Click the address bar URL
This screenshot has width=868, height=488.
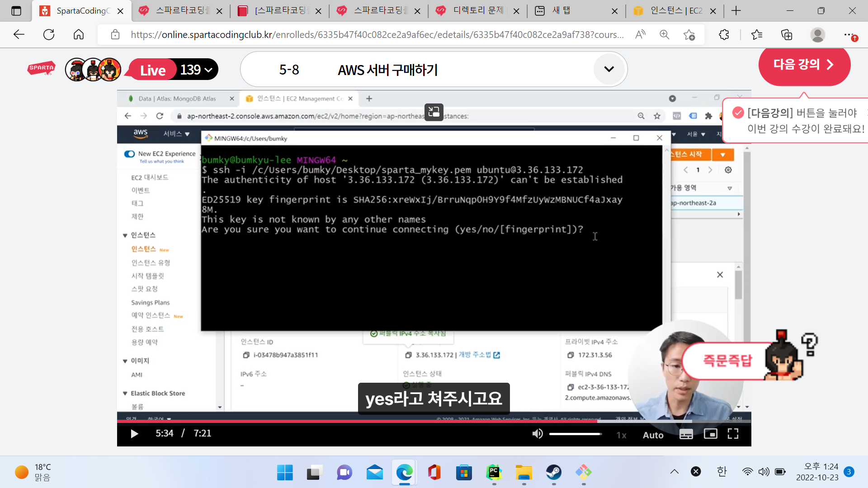[377, 34]
